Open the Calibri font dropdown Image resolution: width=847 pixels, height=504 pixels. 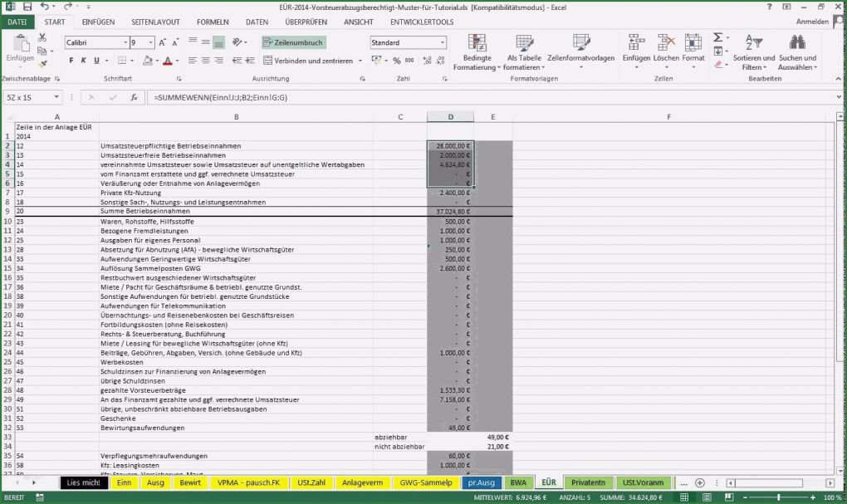tap(125, 42)
